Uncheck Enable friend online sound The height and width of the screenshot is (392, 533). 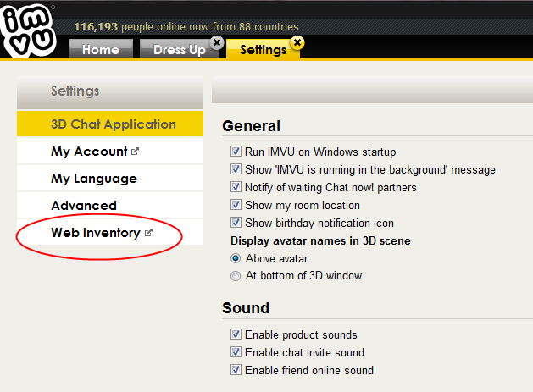click(236, 369)
